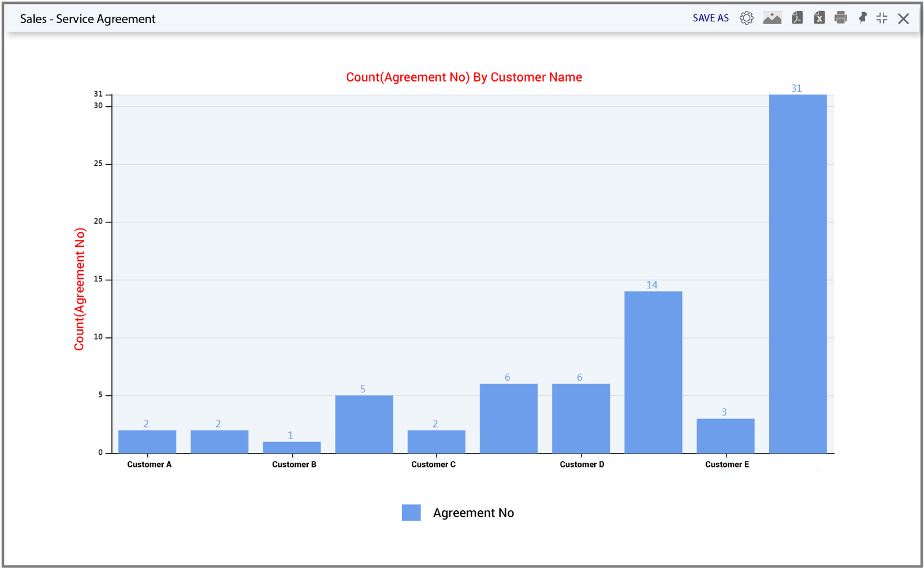Select the tallest bar labeled 31
Image resolution: width=924 pixels, height=568 pixels.
coord(798,274)
